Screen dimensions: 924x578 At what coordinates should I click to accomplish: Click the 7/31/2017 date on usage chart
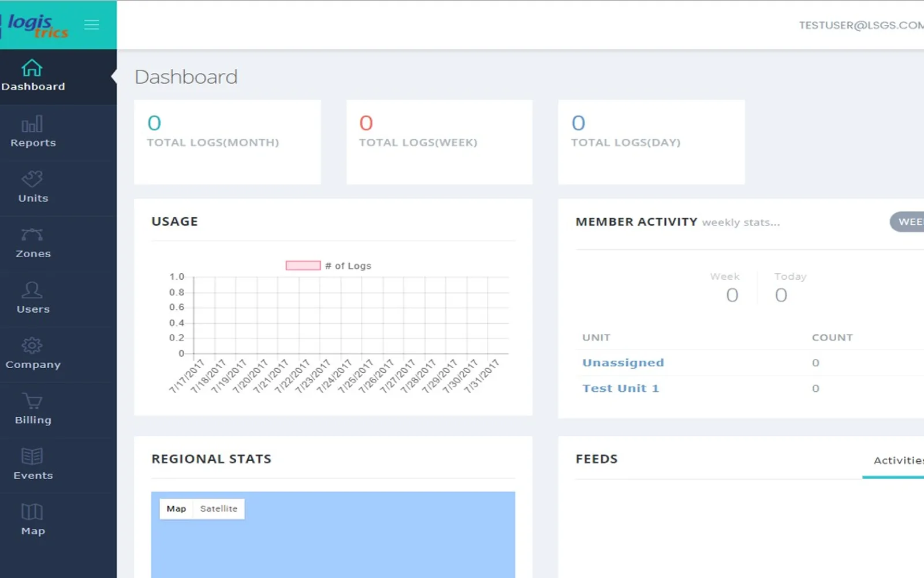tap(481, 376)
